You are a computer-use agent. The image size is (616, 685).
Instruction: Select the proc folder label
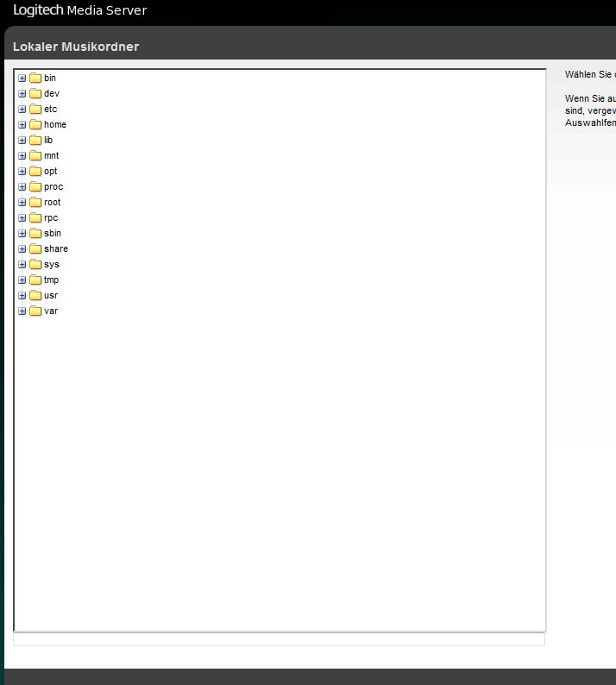coord(53,186)
